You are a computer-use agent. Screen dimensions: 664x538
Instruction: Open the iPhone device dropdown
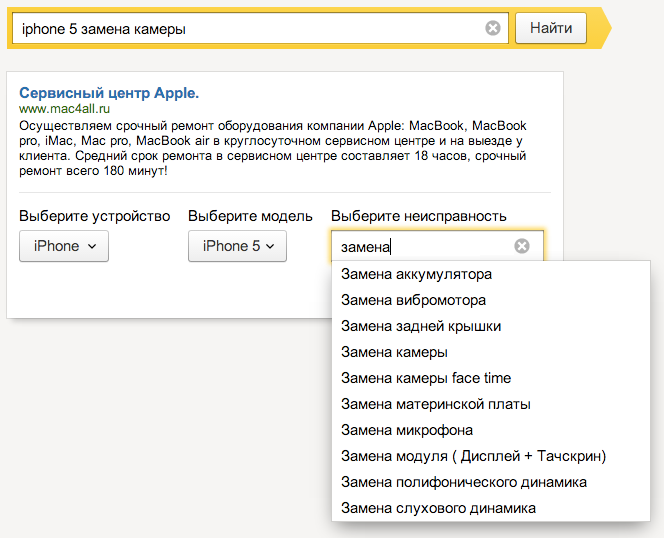64,246
